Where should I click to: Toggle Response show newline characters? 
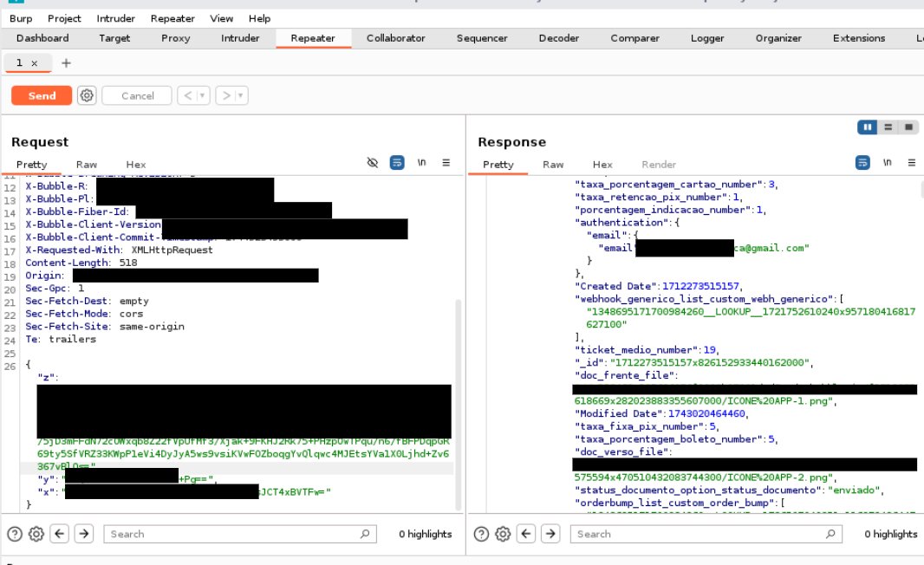(x=887, y=163)
